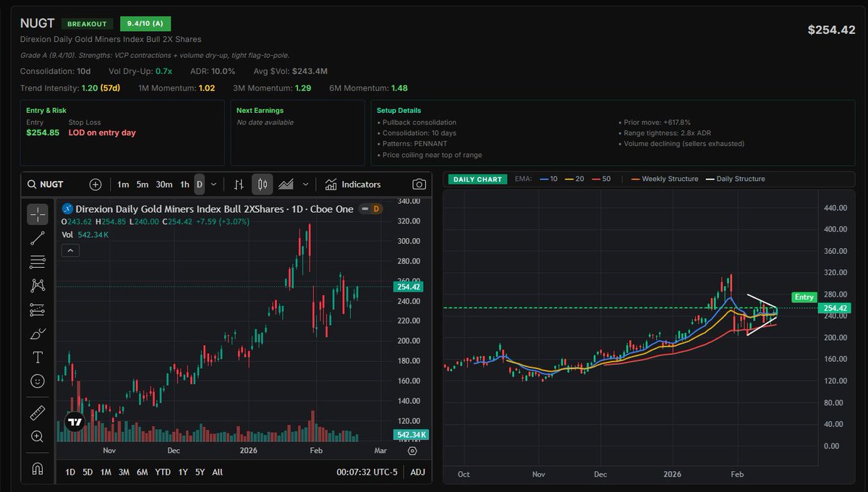This screenshot has height=492, width=868.
Task: Open the Indicators dialog
Action: click(x=352, y=184)
